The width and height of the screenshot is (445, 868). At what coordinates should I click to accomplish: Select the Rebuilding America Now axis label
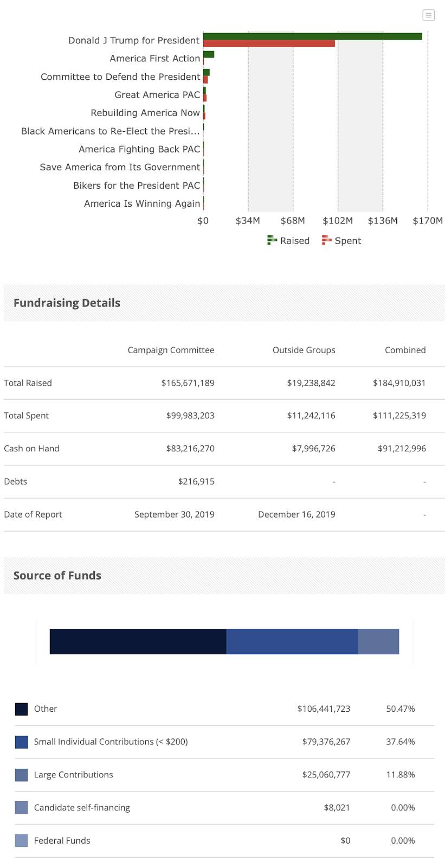coord(145,112)
